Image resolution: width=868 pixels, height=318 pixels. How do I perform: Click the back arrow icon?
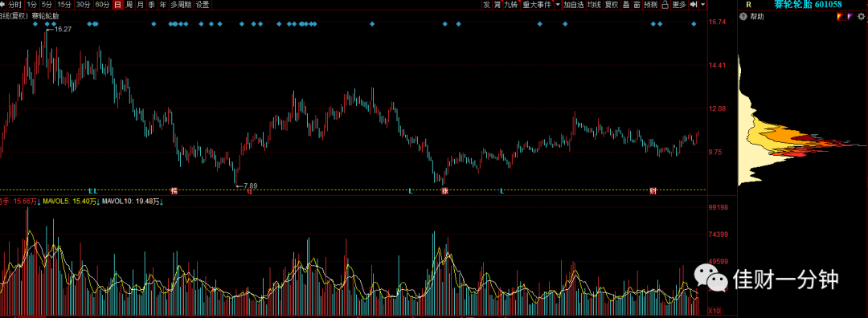coord(2,5)
